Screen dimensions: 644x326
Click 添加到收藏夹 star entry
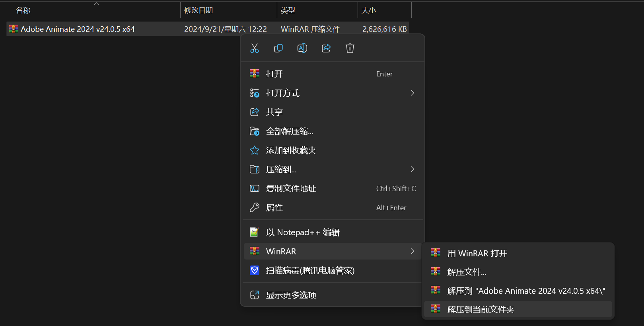click(291, 150)
